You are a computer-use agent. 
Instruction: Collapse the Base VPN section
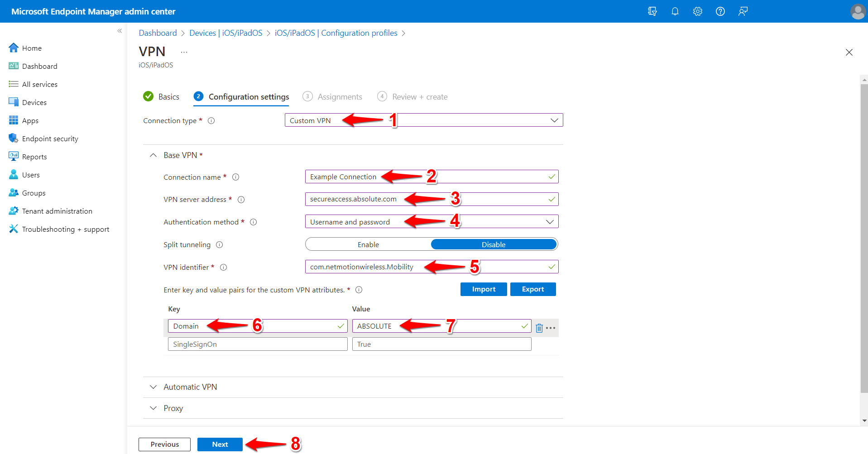(153, 155)
